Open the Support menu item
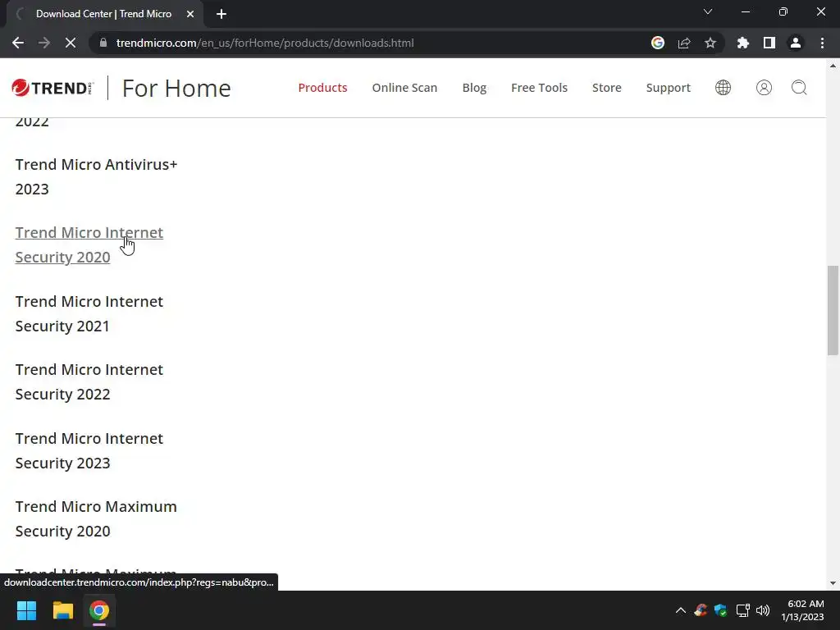 [668, 87]
